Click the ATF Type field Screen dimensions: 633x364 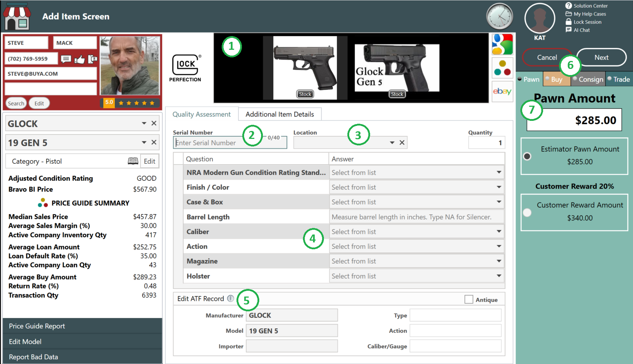455,315
